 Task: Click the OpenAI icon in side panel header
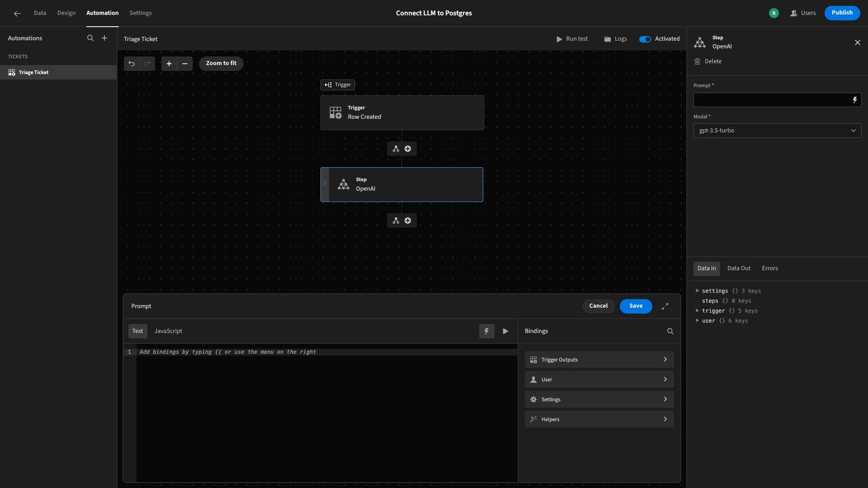[x=700, y=42]
